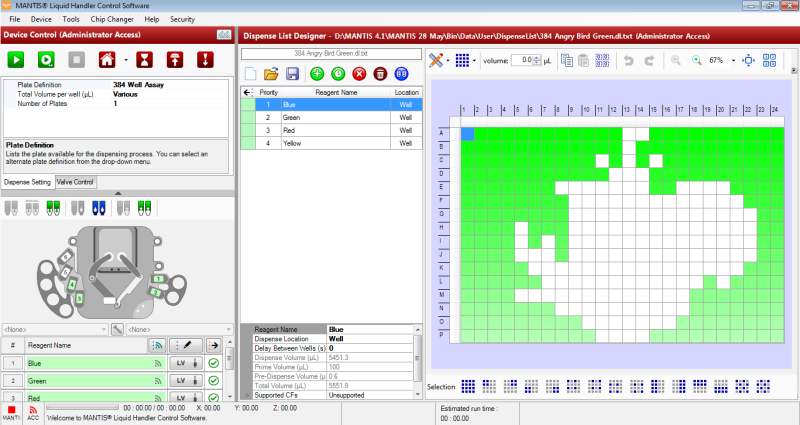Image resolution: width=800 pixels, height=425 pixels.
Task: Click the gray stop button in Device Control
Action: 77,60
